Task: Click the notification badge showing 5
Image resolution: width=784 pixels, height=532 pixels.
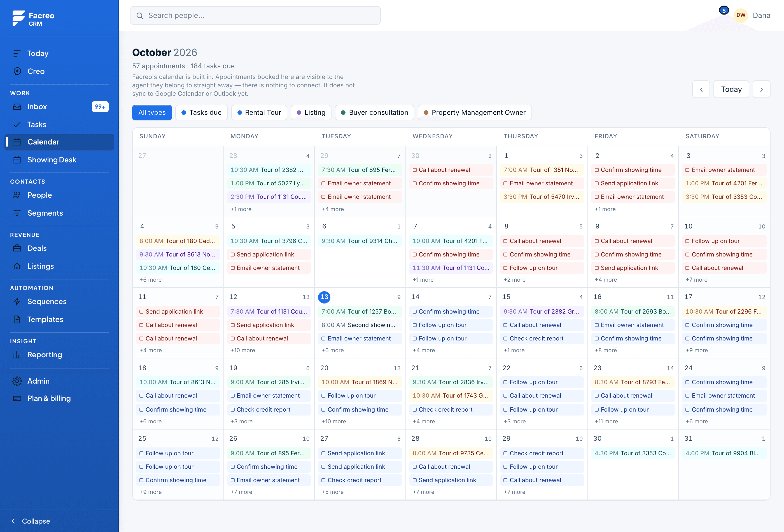Action: tap(724, 10)
